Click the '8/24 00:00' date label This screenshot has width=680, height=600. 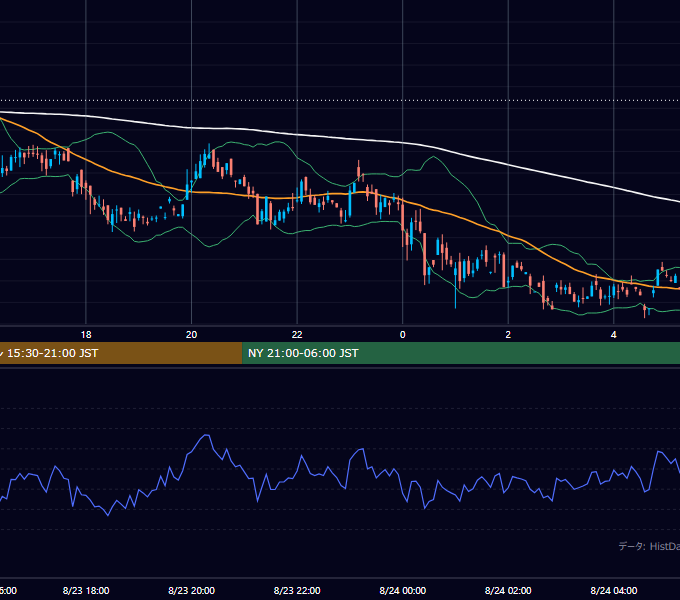(x=402, y=590)
